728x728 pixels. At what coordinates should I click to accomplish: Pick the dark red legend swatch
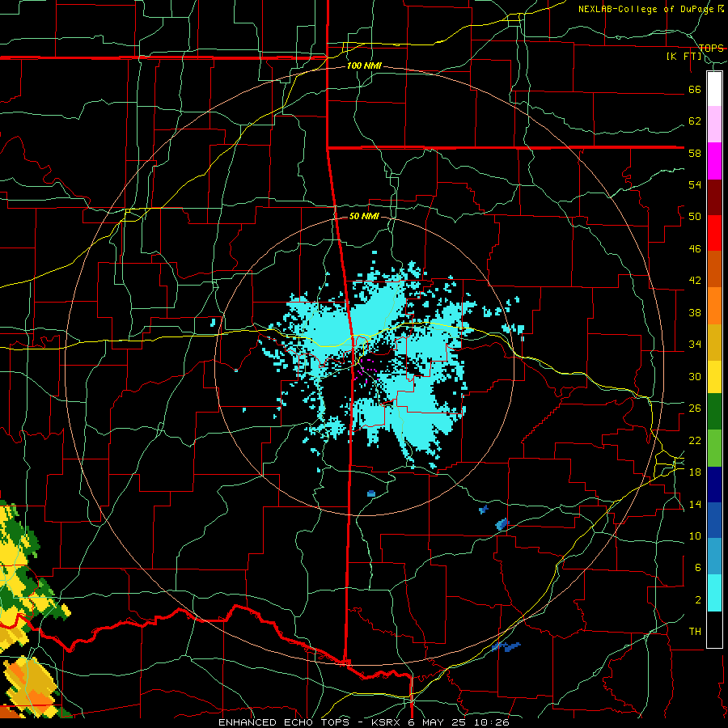714,197
